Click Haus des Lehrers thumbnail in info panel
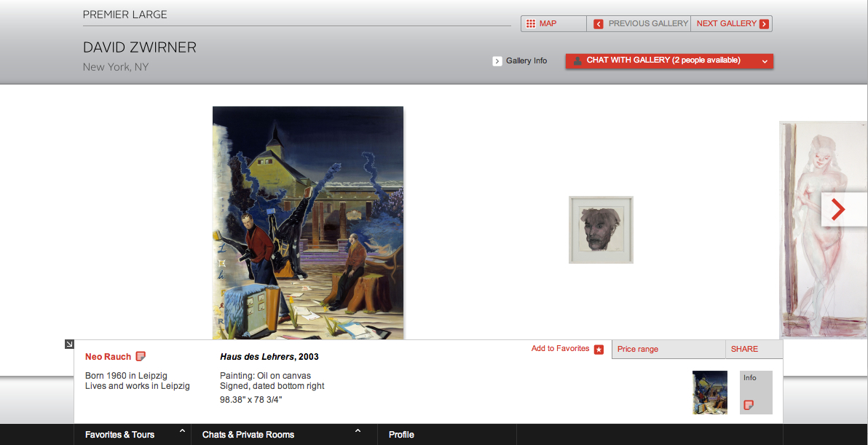The width and height of the screenshot is (868, 445). 710,393
